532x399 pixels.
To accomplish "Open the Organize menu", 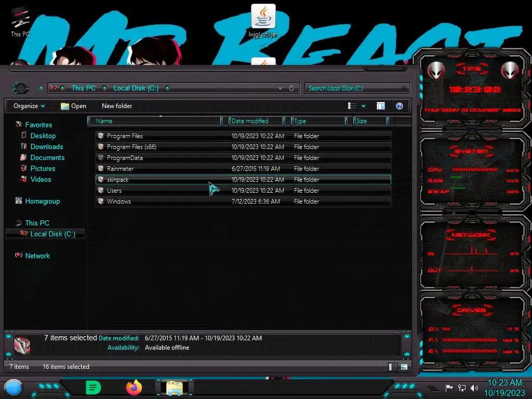I will pyautogui.click(x=29, y=106).
